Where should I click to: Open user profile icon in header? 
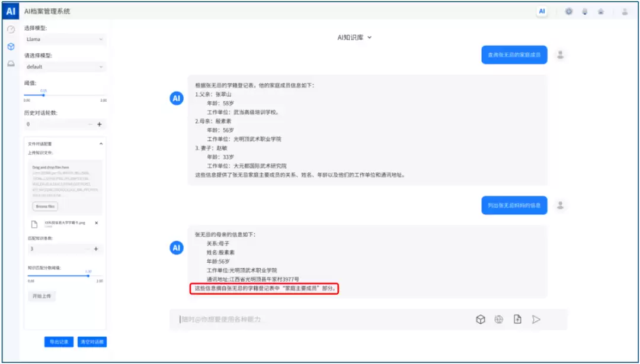[625, 11]
